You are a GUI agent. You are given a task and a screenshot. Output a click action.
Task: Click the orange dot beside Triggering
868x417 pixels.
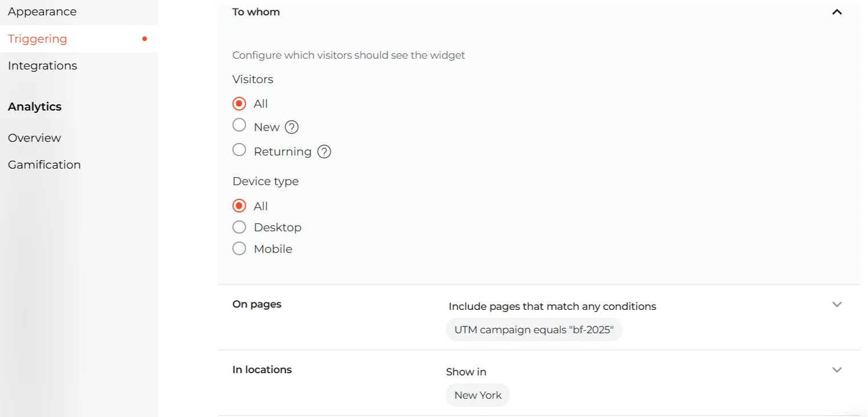(x=145, y=39)
